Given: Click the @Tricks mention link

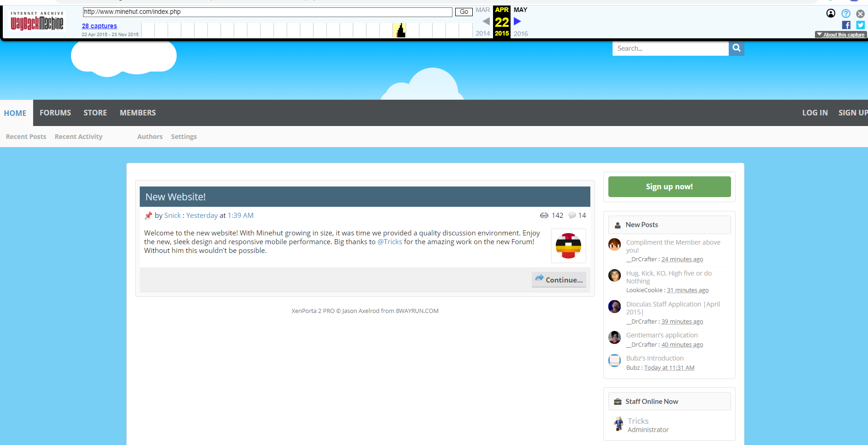Looking at the screenshot, I should click(390, 242).
